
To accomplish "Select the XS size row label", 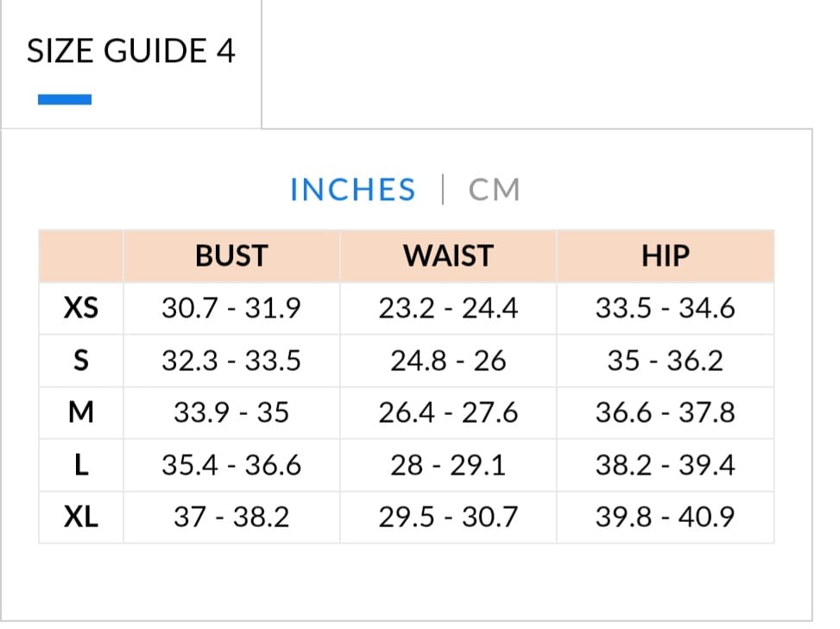I will tap(81, 308).
